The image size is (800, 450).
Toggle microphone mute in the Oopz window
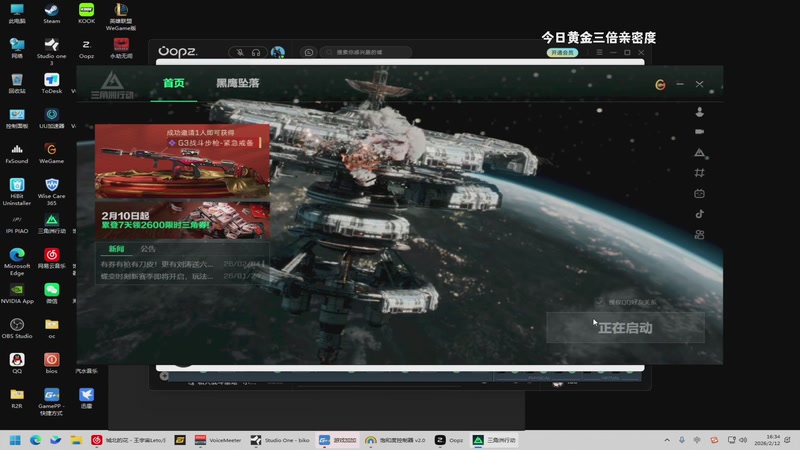[x=240, y=52]
